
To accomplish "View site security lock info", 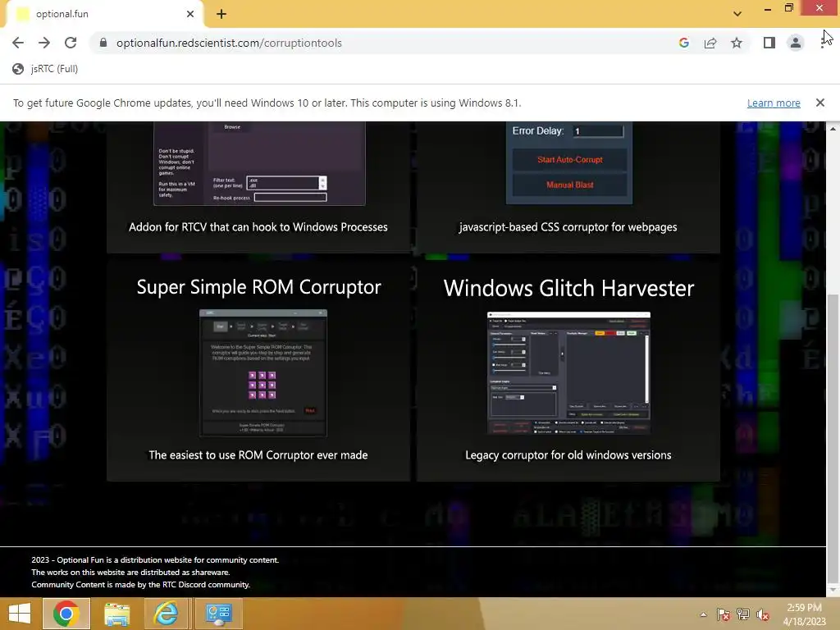I will (103, 43).
